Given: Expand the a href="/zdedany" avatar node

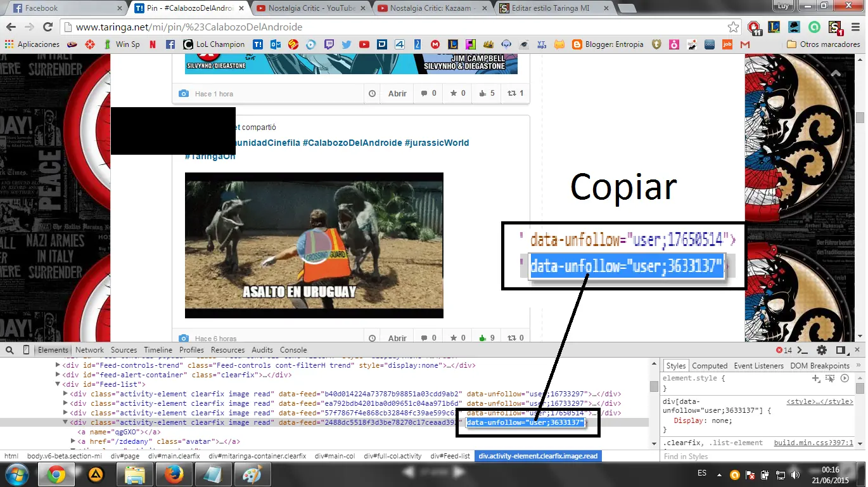Looking at the screenshot, I should coord(73,441).
